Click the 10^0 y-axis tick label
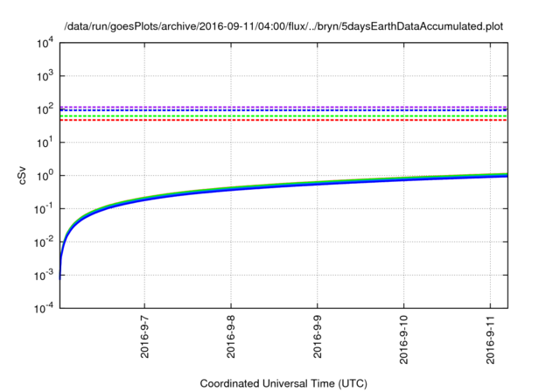Image resolution: width=560 pixels, height=392 pixels. [45, 175]
